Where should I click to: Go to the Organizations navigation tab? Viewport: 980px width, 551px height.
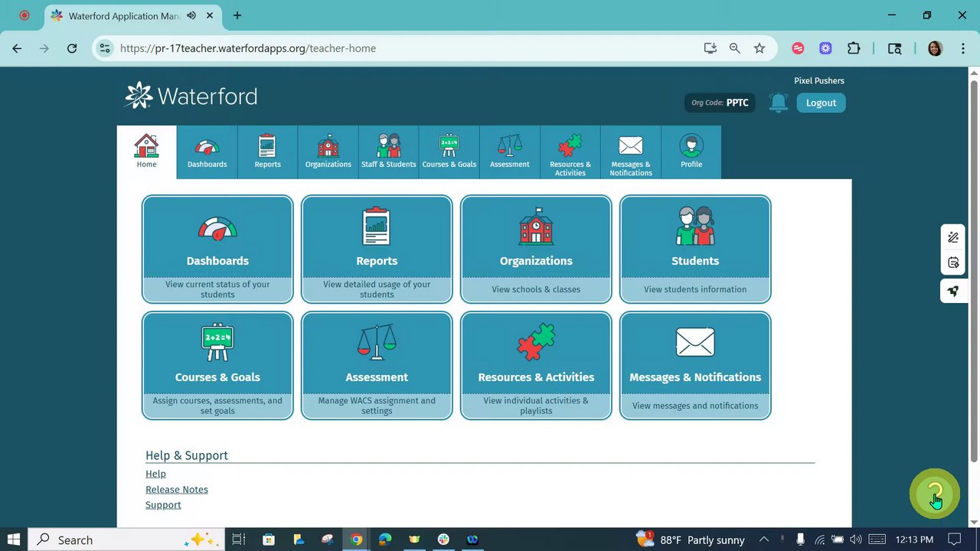pos(328,152)
